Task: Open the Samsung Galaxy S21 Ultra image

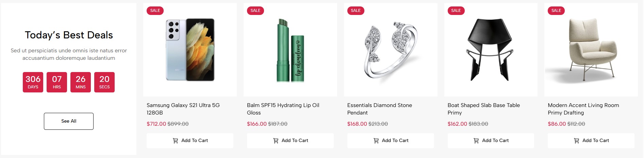Action: [190, 50]
